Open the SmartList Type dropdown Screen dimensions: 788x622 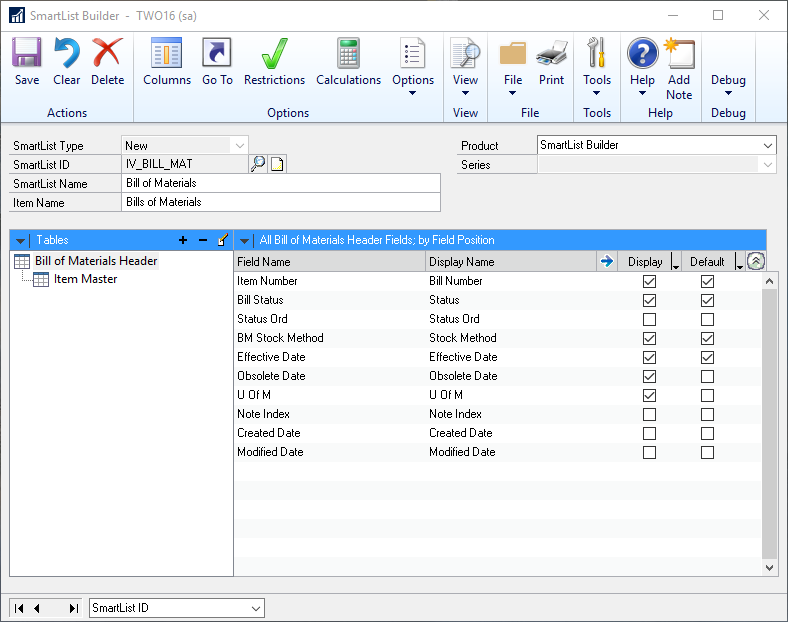(240, 146)
